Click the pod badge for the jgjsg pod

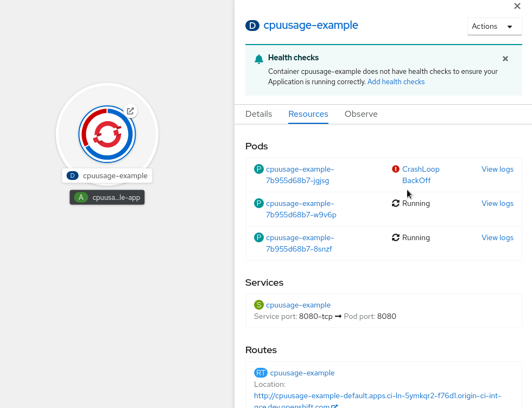tap(259, 170)
